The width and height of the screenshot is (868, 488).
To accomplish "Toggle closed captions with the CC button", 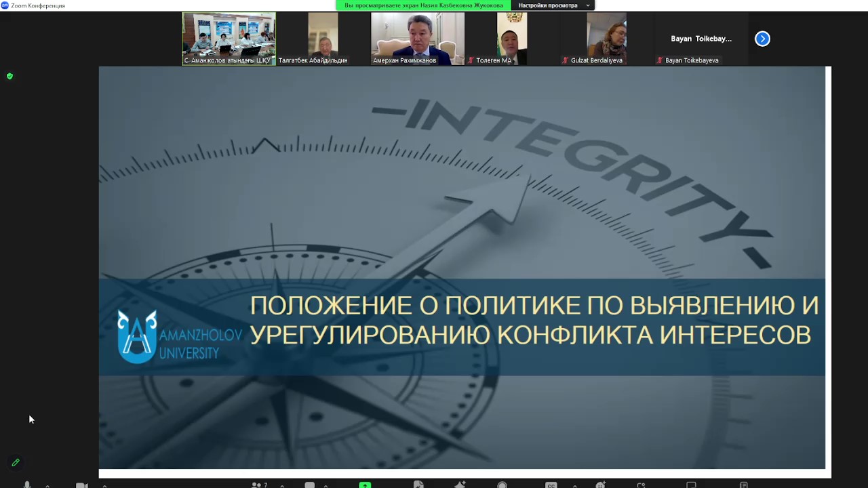I will pyautogui.click(x=551, y=485).
